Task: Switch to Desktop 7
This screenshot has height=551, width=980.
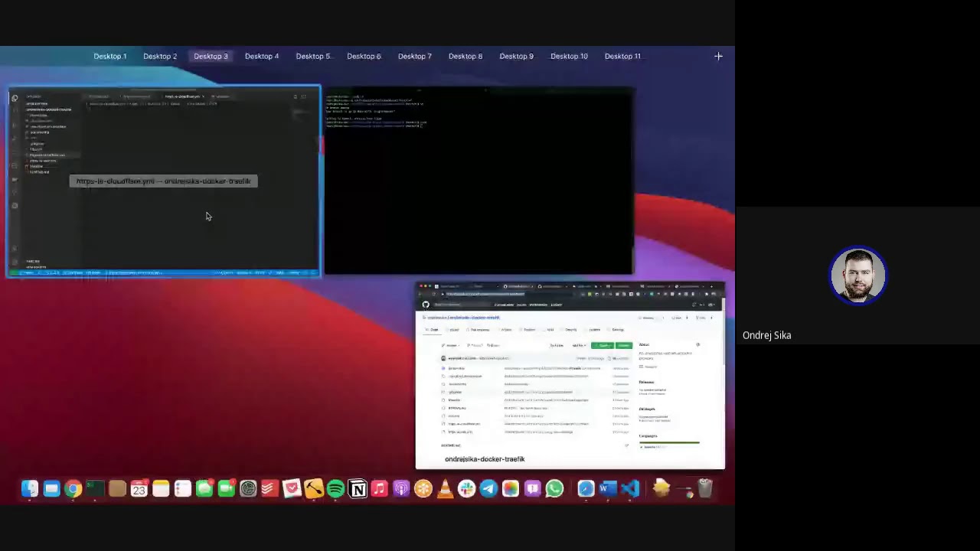Action: (414, 56)
